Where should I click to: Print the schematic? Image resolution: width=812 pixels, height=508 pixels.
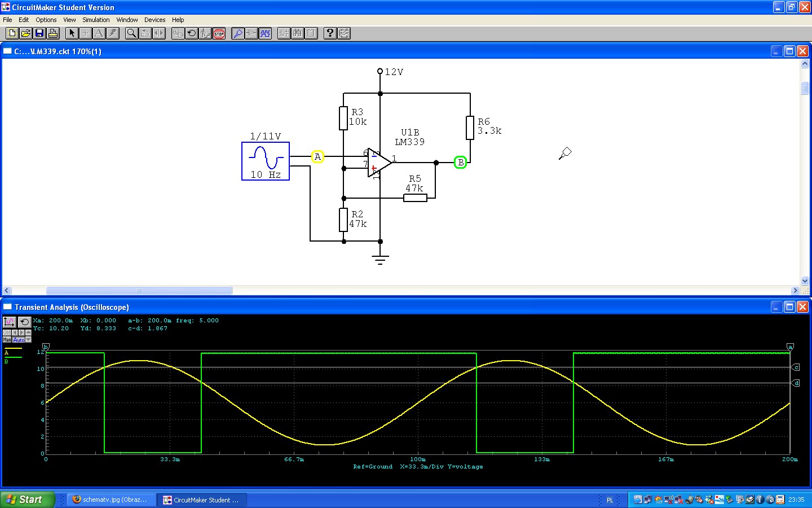click(53, 33)
